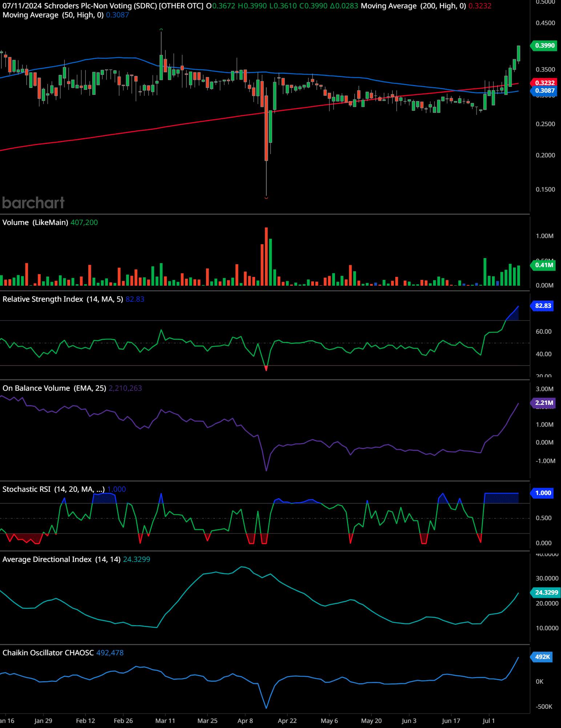561x728 pixels.
Task: Click the Jul 1 date axis label
Action: pos(489,721)
